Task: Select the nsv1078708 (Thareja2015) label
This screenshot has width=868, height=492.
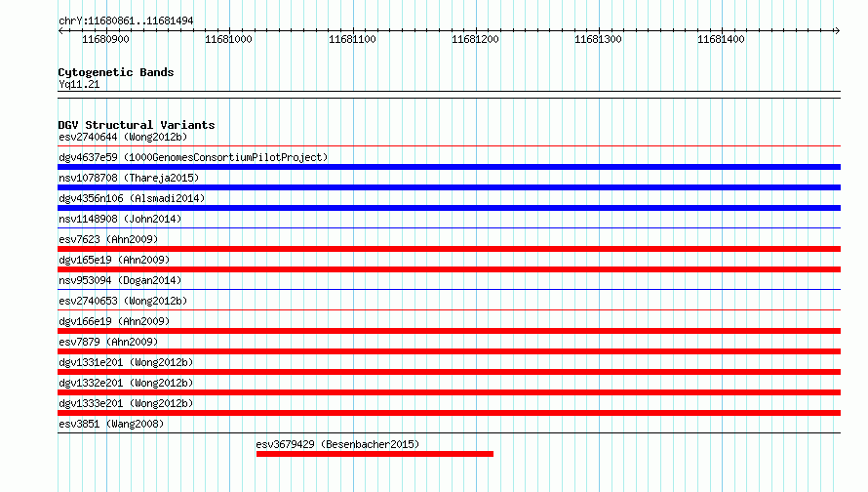Action: 129,178
